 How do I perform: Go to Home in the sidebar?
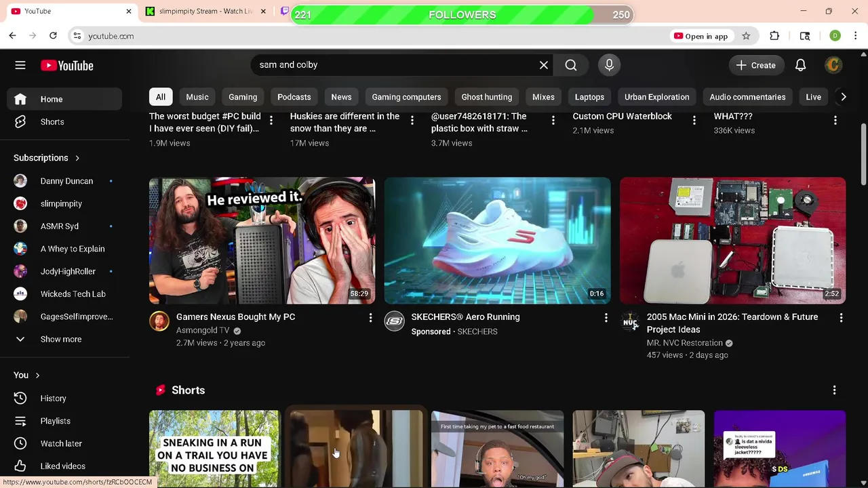tap(65, 99)
